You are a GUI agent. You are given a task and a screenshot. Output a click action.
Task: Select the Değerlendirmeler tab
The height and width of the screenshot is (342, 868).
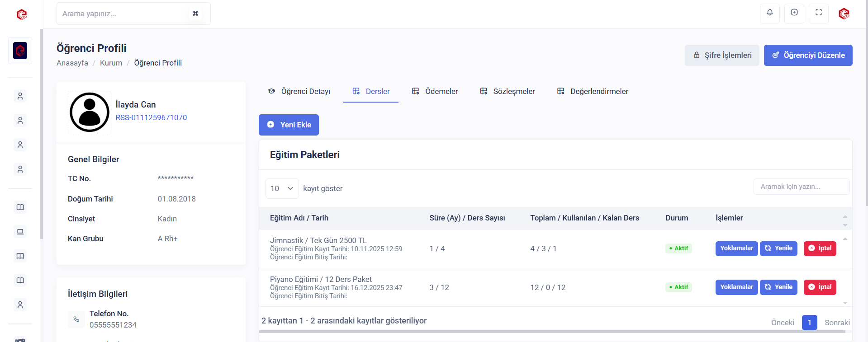tap(593, 91)
